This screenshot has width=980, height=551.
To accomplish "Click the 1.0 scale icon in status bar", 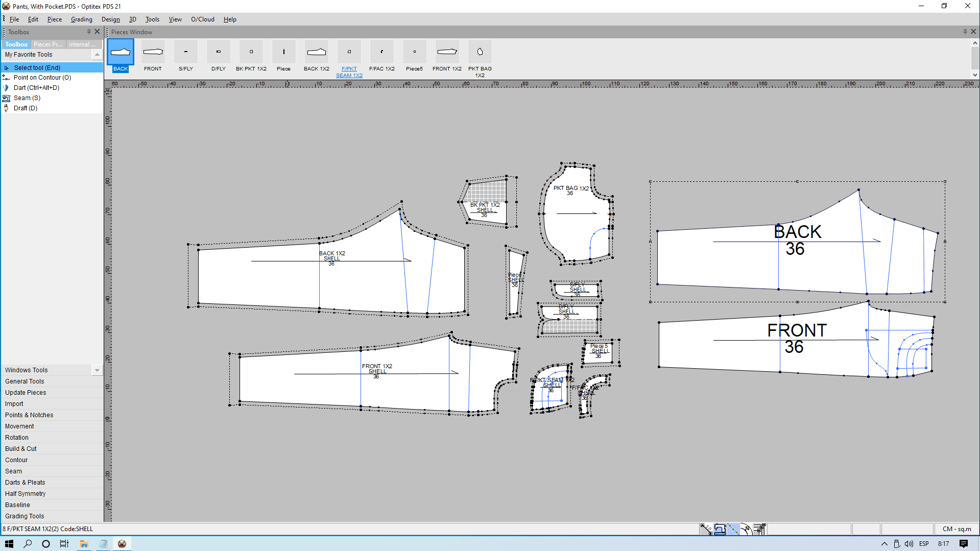I will pos(706,529).
